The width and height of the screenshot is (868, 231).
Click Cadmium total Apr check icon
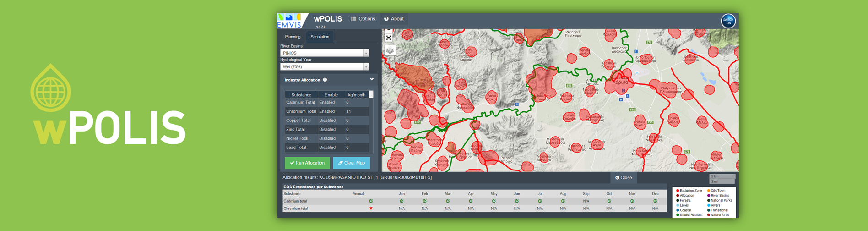click(x=471, y=201)
